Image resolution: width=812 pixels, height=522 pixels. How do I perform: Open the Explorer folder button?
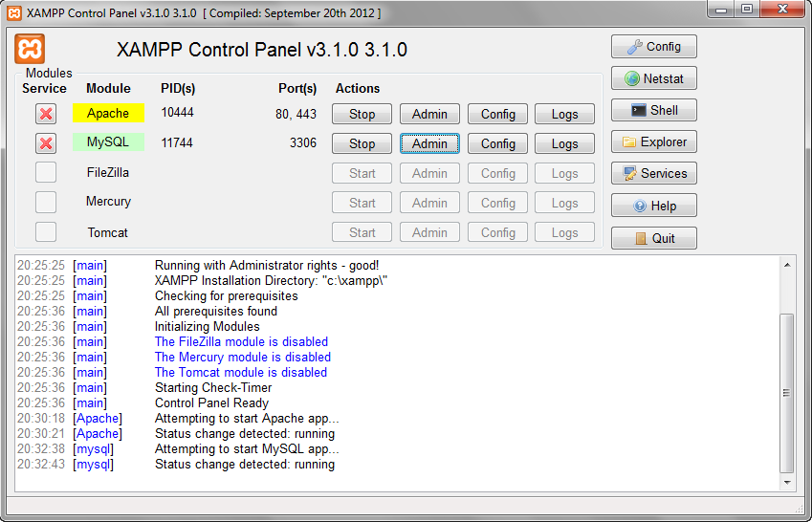tap(653, 142)
